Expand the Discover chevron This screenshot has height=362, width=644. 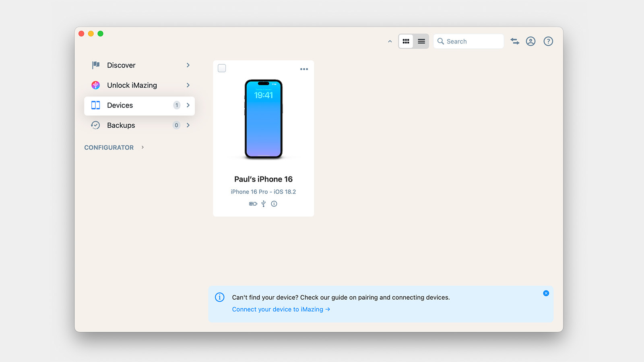pyautogui.click(x=188, y=65)
